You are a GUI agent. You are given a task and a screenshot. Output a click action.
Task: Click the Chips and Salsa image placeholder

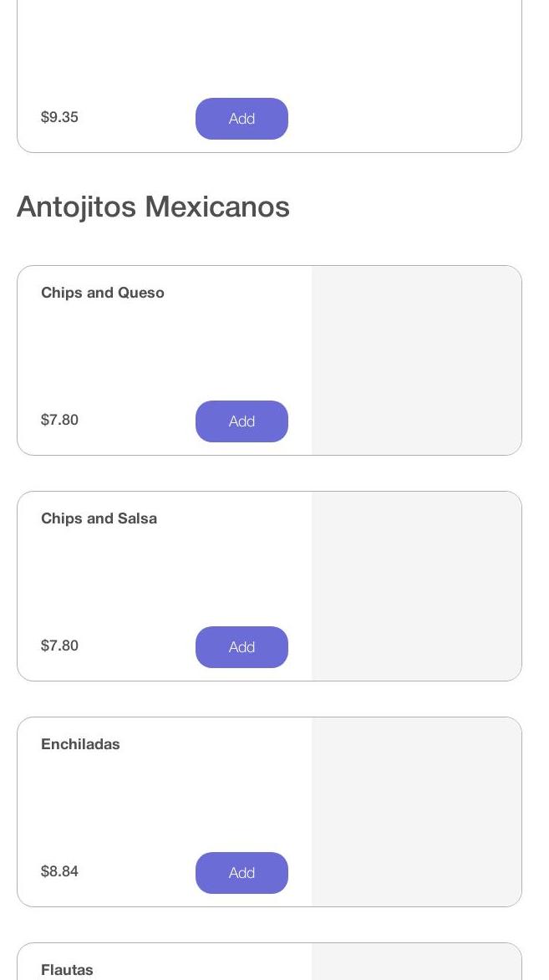click(416, 586)
